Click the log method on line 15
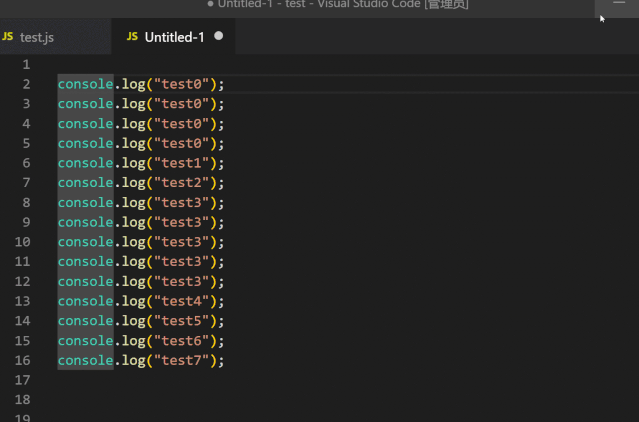 pos(134,341)
